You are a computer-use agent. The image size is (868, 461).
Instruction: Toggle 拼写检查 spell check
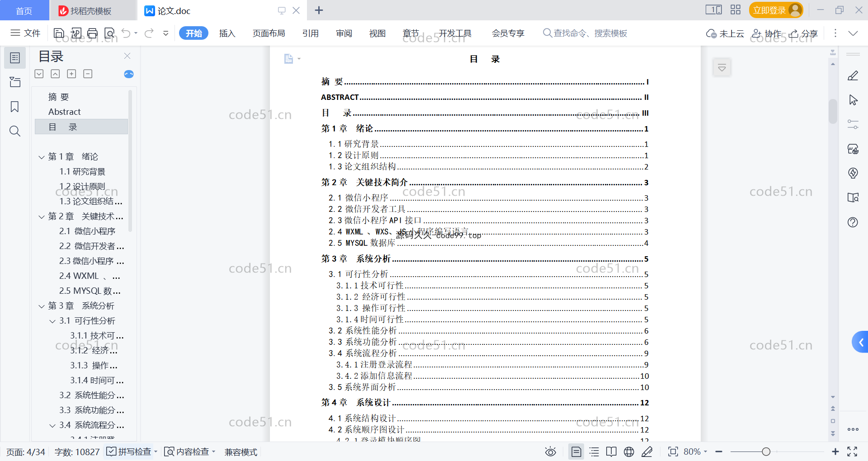click(x=129, y=452)
